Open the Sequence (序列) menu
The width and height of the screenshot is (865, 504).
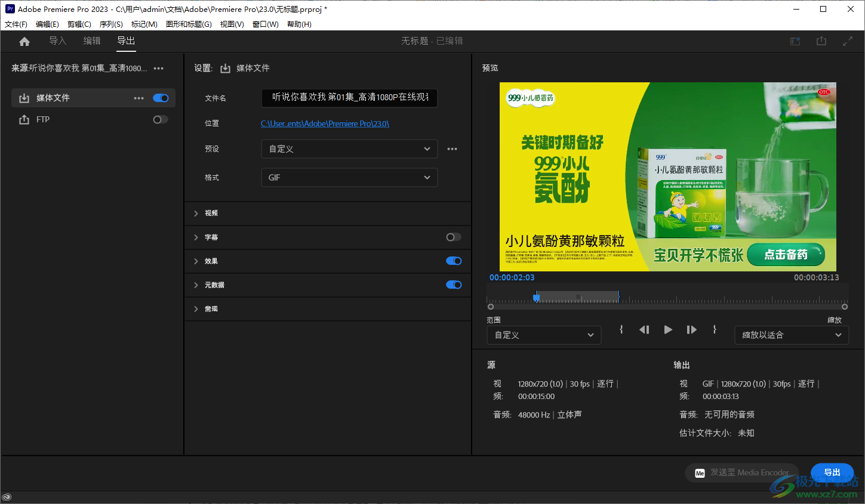point(111,24)
